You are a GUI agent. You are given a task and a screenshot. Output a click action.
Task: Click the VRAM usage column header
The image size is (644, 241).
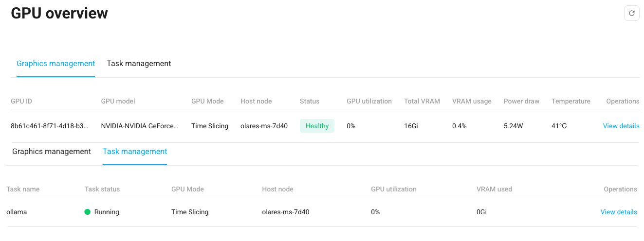(x=471, y=102)
